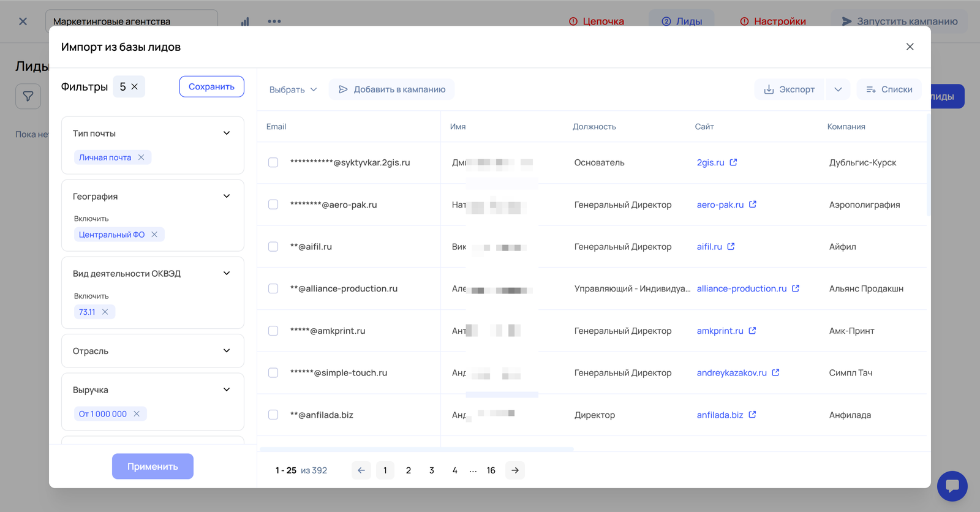Viewport: 980px width, 512px height.
Task: Switch to page 2 of results
Action: (x=409, y=470)
